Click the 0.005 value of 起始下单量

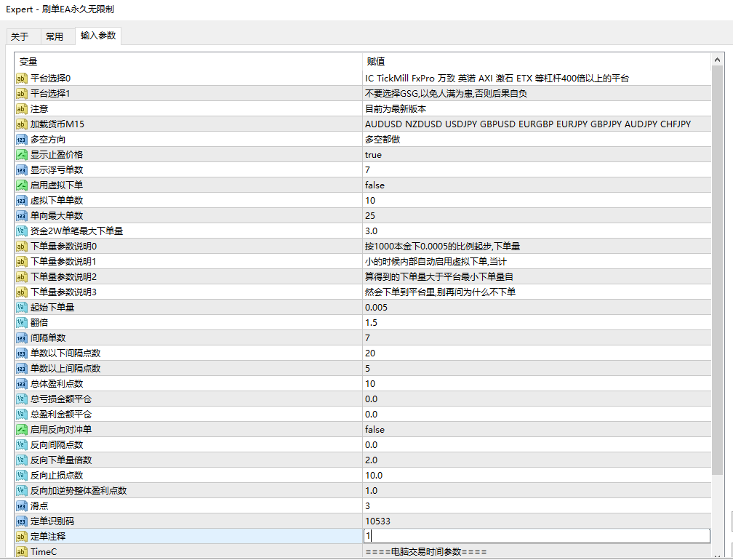[x=377, y=308]
